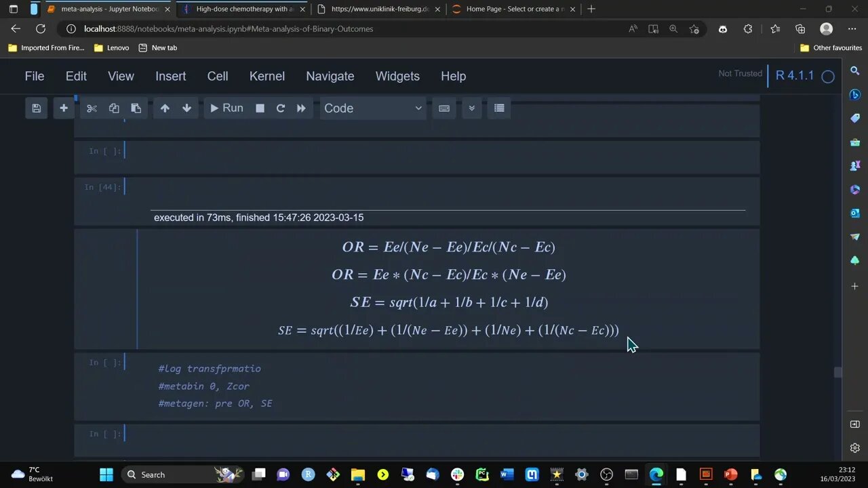Screen dimensions: 868x488
Task: Switch to the High-dose chemotherapy tab
Action: pos(244,9)
